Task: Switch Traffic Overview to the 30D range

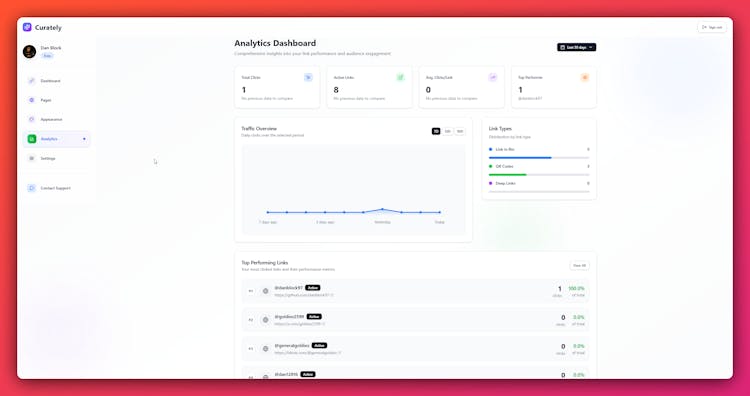Action: (448, 131)
